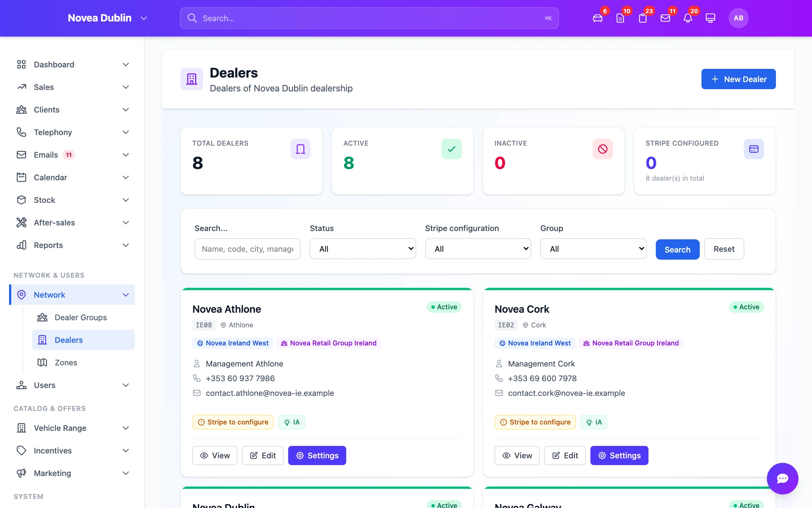Open the Telephony sidebar item
The width and height of the screenshot is (812, 508).
coord(72,132)
